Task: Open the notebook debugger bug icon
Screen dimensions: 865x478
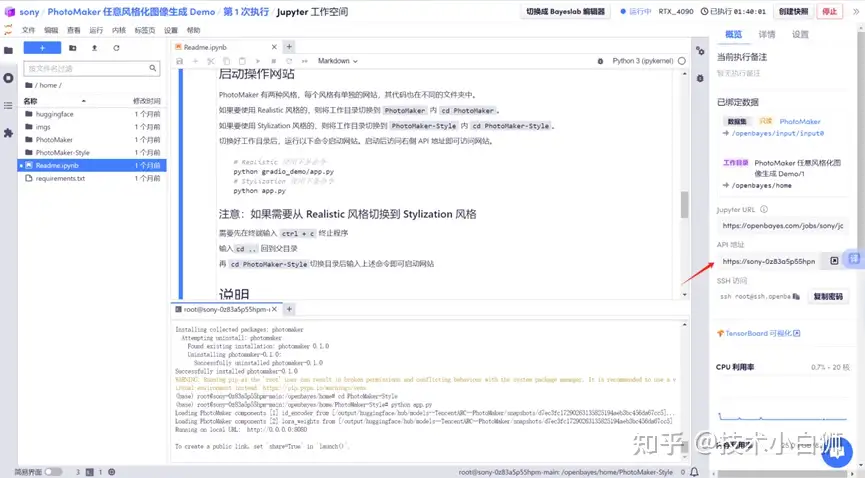Action: coord(600,61)
